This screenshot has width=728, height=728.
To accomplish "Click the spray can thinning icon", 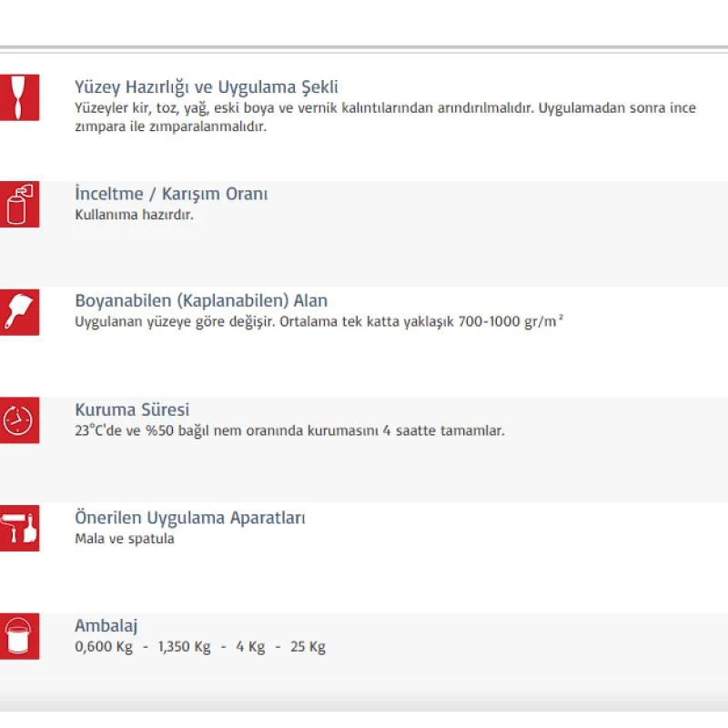I will click(19, 204).
